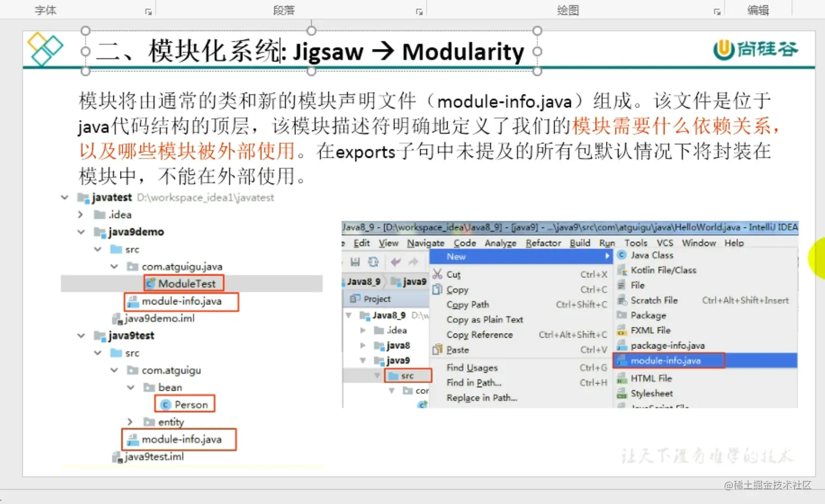
Task: Expand the .idea folder in javatest tree
Action: tap(81, 215)
